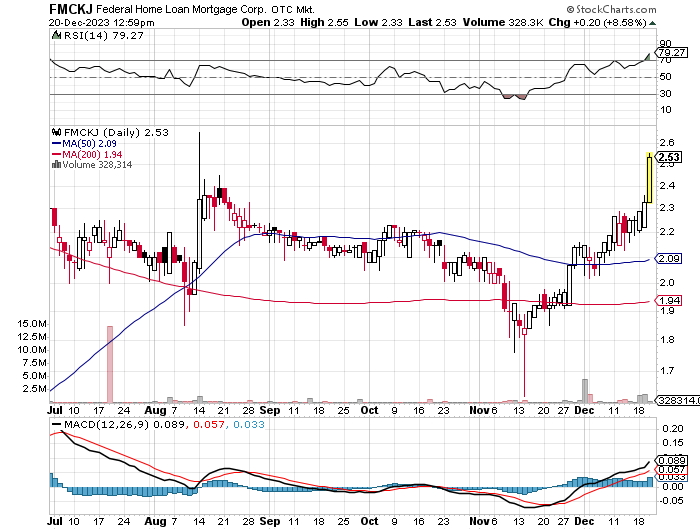Image resolution: width=700 pixels, height=530 pixels.
Task: Click the Open 2.33 value in the header
Action: [268, 22]
